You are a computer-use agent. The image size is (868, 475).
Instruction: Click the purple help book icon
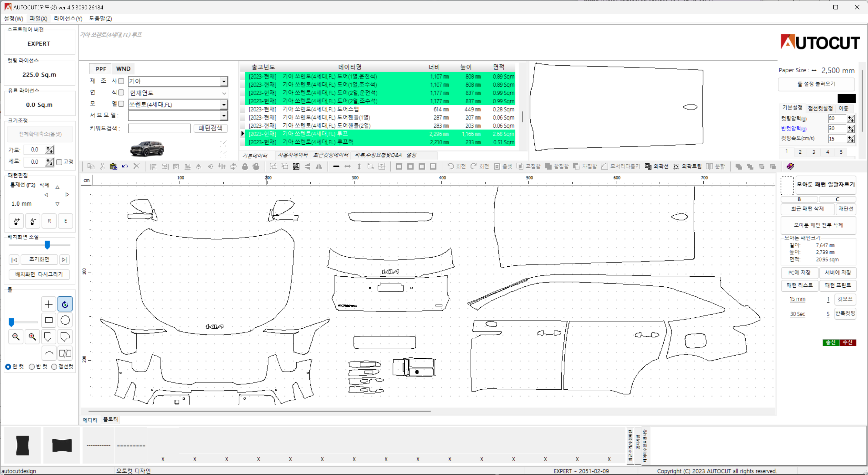click(790, 166)
